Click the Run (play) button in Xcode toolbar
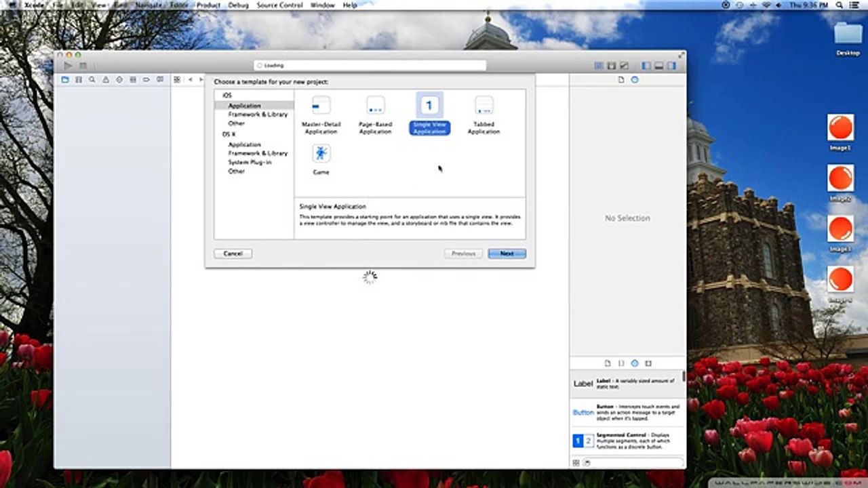The height and width of the screenshot is (488, 868). tap(68, 66)
